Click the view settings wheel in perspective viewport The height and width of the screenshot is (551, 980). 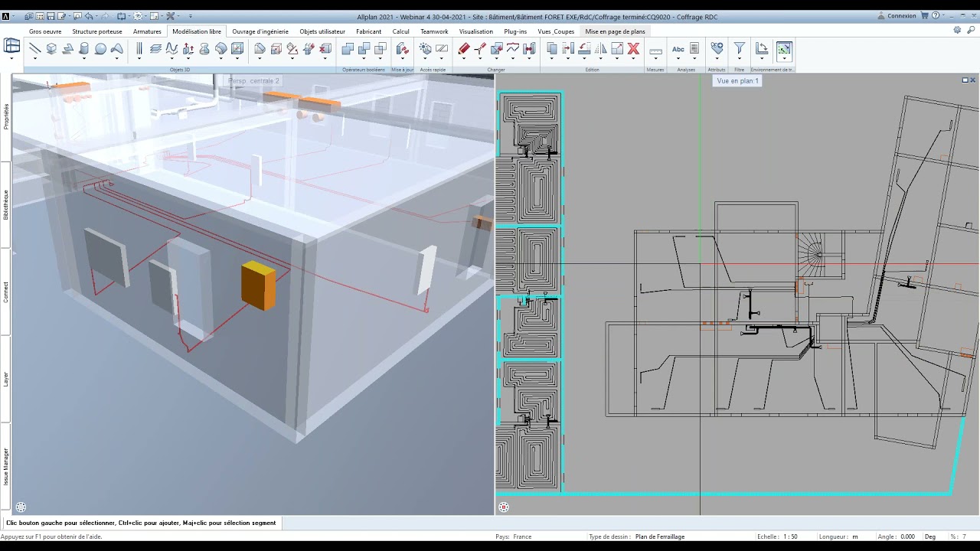[21, 507]
